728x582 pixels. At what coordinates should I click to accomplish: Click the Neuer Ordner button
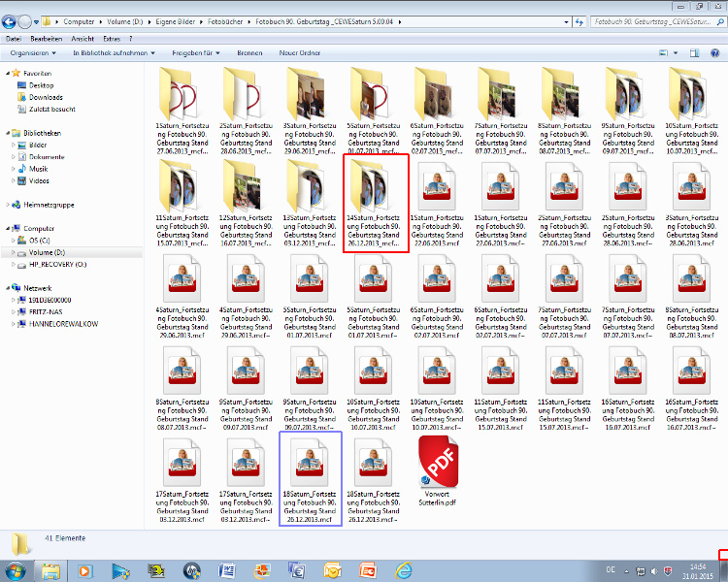pyautogui.click(x=300, y=52)
